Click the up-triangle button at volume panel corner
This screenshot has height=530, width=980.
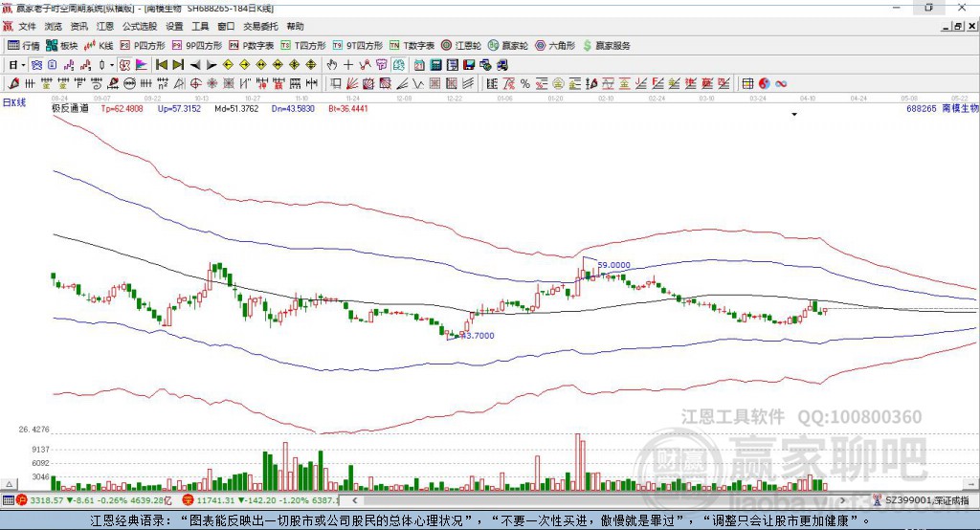pyautogui.click(x=9, y=484)
